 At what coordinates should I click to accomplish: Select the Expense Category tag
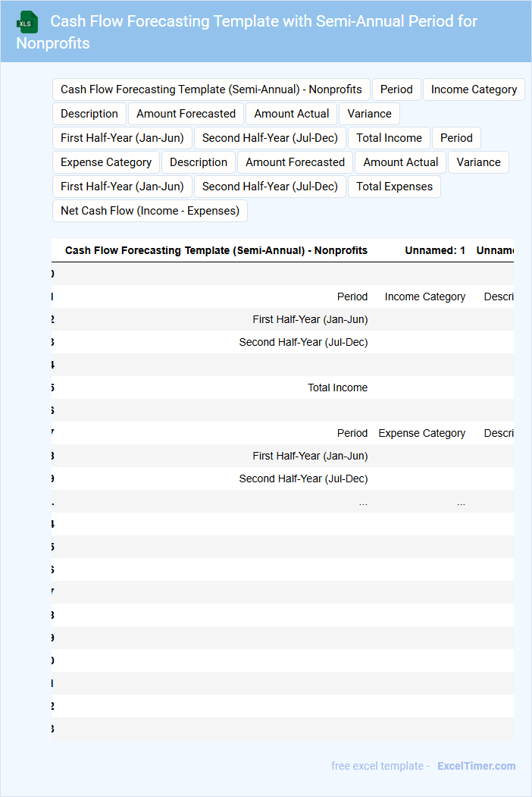click(x=105, y=162)
